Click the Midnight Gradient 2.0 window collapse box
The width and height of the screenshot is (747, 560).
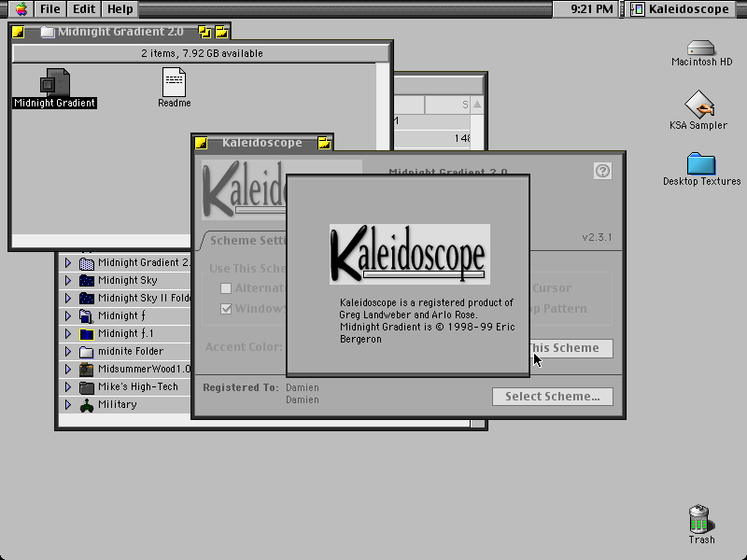pos(221,32)
